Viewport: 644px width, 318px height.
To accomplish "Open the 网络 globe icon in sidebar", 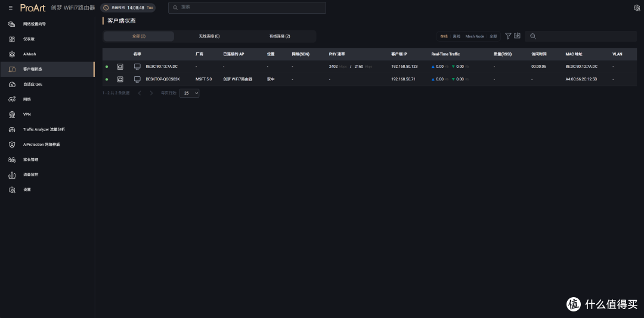I will [x=12, y=99].
